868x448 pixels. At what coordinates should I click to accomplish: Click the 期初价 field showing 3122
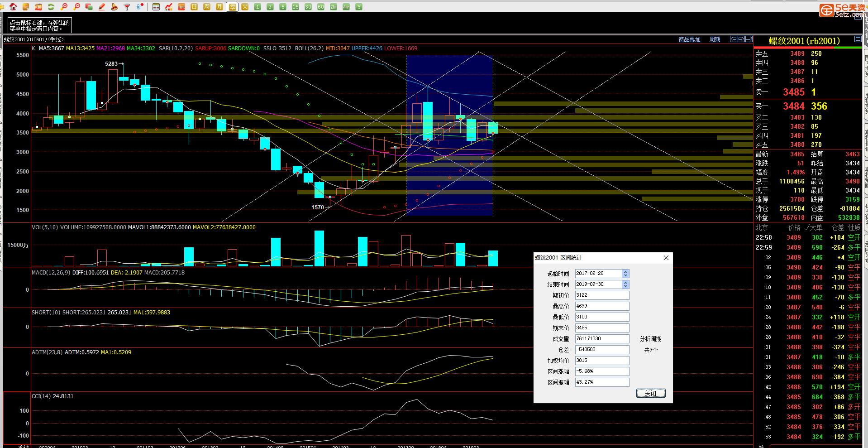tap(602, 295)
